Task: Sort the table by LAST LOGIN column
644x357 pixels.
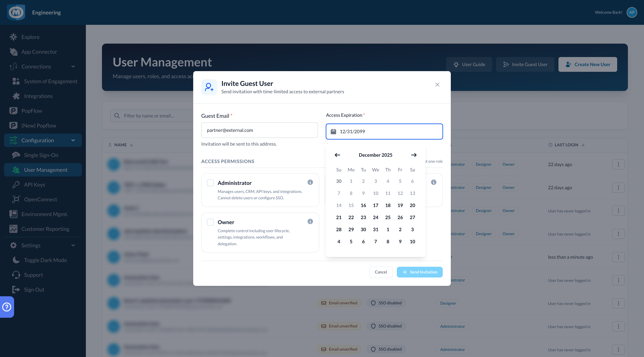Action: [x=567, y=145]
